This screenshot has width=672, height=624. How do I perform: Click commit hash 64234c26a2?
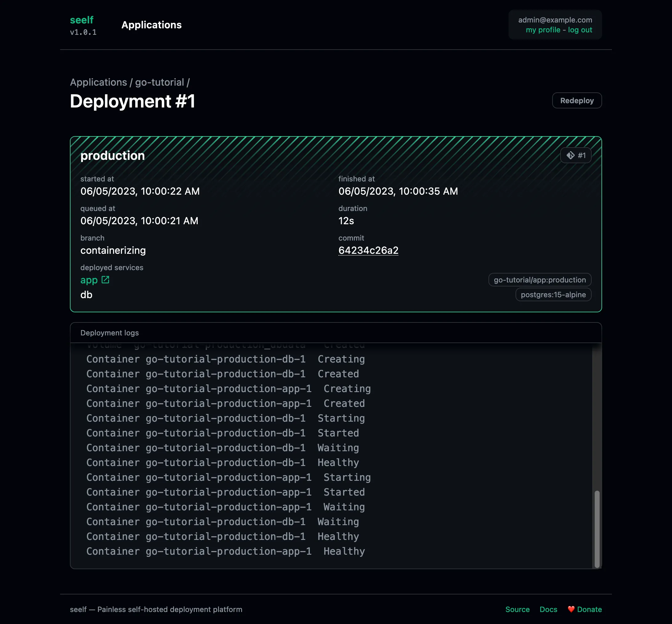click(x=368, y=250)
